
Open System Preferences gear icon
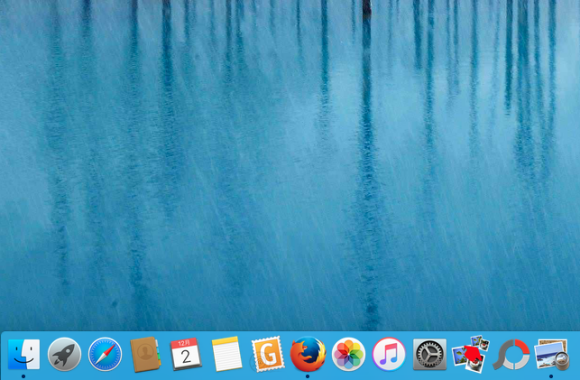[429, 354]
